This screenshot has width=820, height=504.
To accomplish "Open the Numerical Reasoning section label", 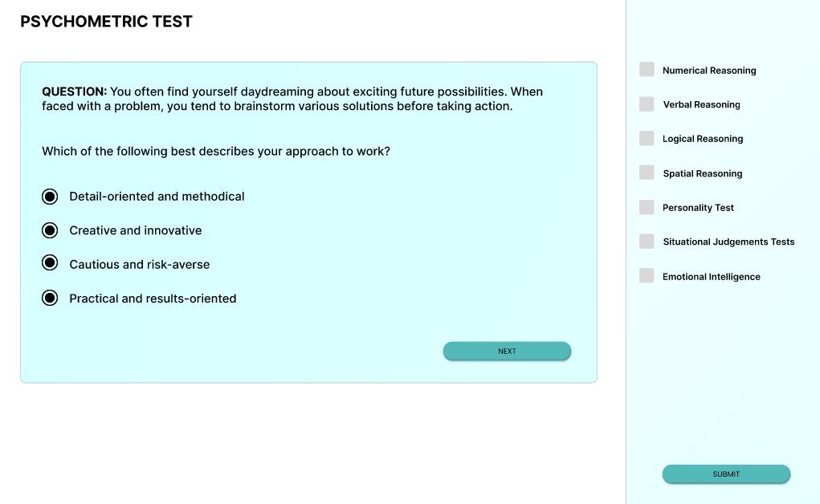I will click(x=709, y=71).
